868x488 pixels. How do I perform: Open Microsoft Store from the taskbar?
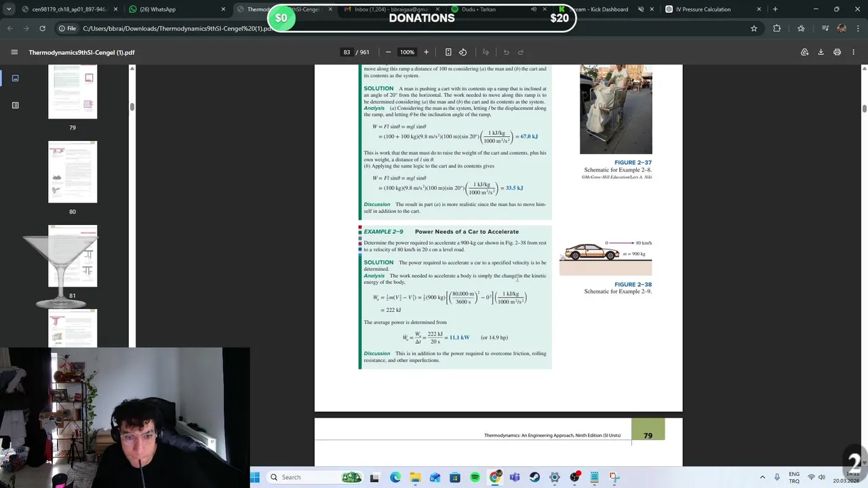pos(455,477)
